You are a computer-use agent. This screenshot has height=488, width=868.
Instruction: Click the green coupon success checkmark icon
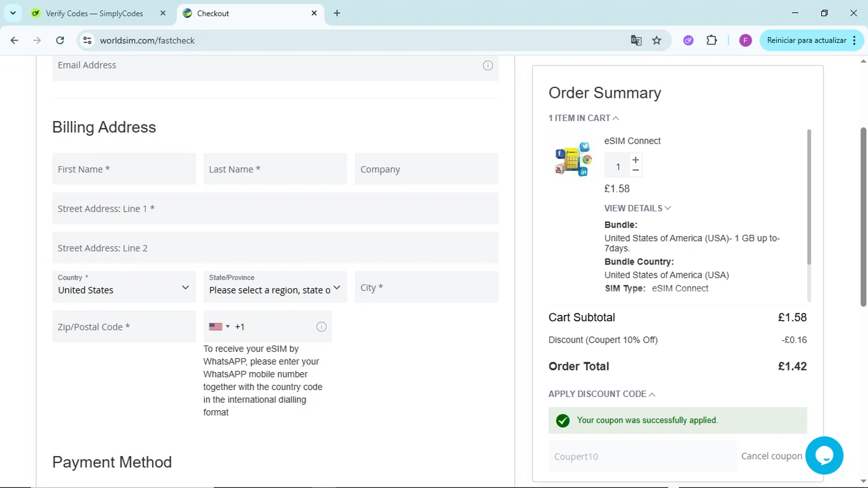point(562,421)
